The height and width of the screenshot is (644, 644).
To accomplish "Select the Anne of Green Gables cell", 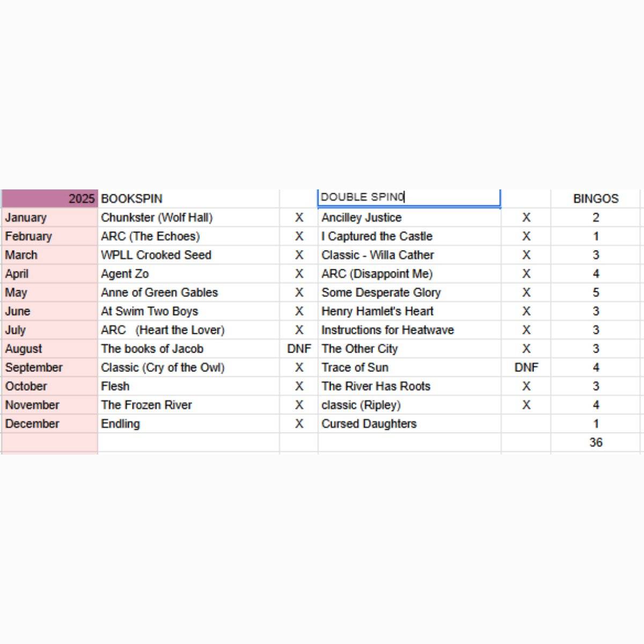I will coord(188,292).
